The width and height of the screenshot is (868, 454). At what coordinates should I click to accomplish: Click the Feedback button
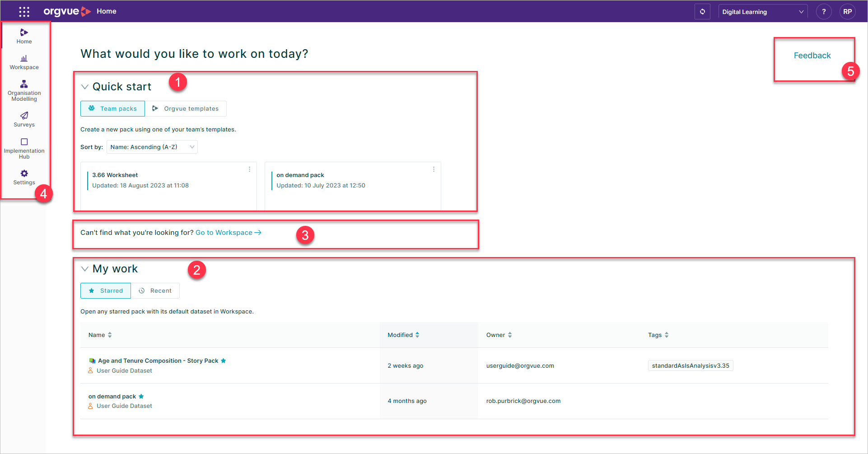tap(812, 55)
